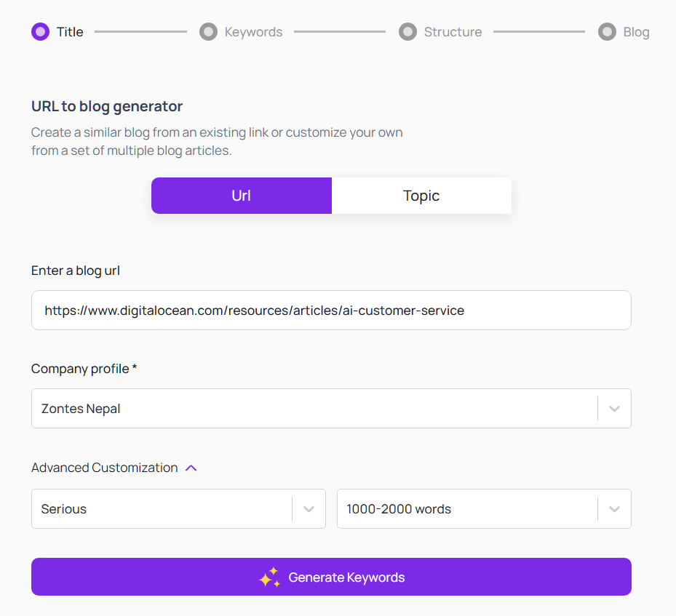
Task: Click the sparkle icon on Generate Keywords
Action: [269, 577]
